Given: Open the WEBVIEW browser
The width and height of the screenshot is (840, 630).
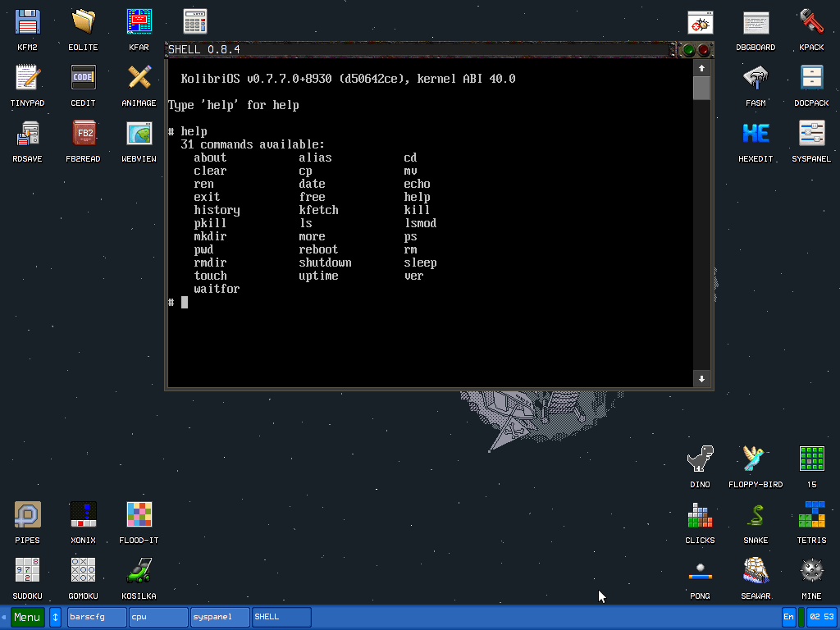Looking at the screenshot, I should 138,131.
